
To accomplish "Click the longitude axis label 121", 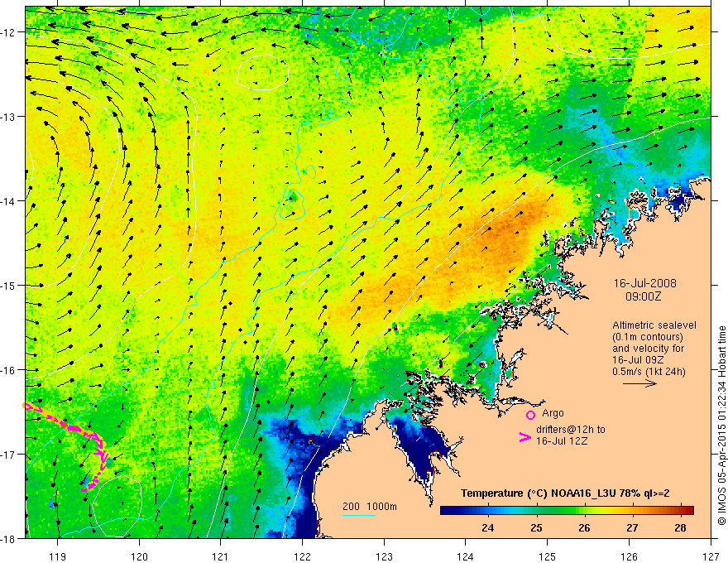I will point(221,556).
